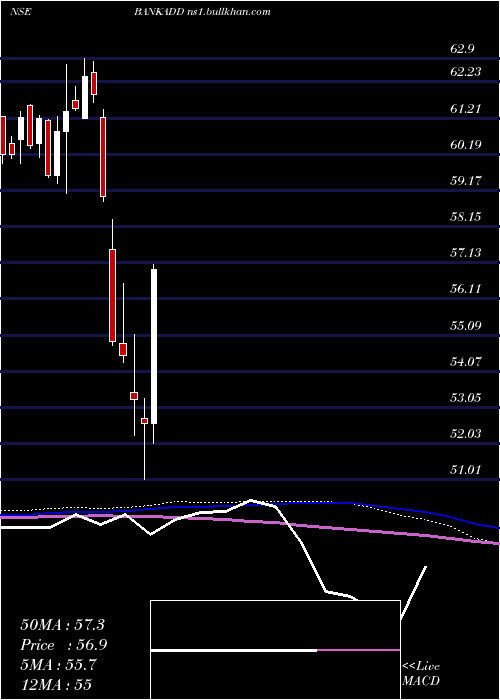The width and height of the screenshot is (500, 700).
Task: Click the 60.19 price axis label
Action: (x=466, y=145)
